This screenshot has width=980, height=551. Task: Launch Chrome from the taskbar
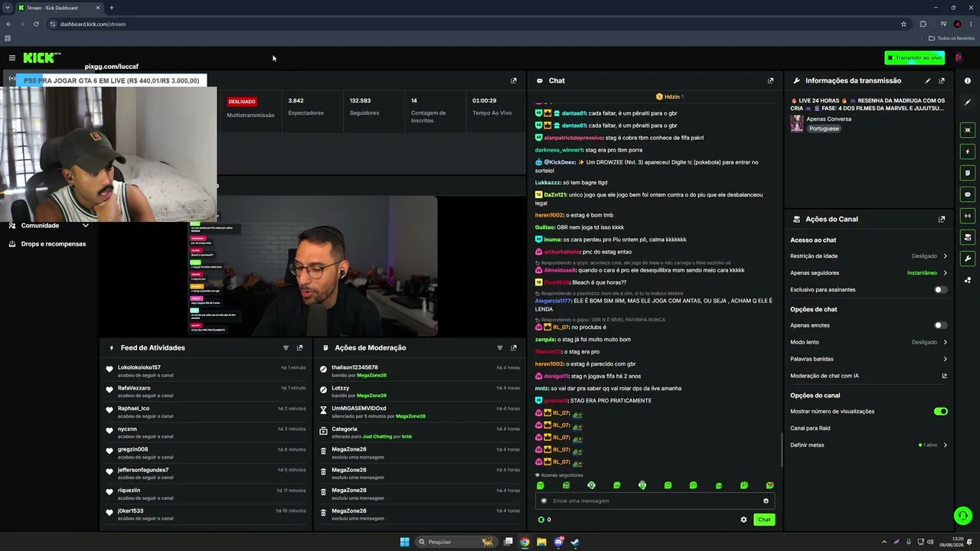[x=524, y=542]
